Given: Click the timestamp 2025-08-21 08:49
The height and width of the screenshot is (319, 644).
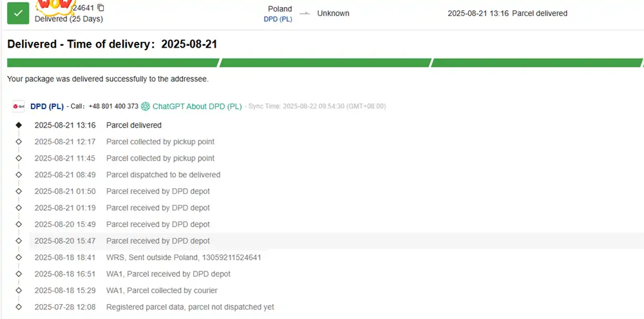Looking at the screenshot, I should 65,175.
